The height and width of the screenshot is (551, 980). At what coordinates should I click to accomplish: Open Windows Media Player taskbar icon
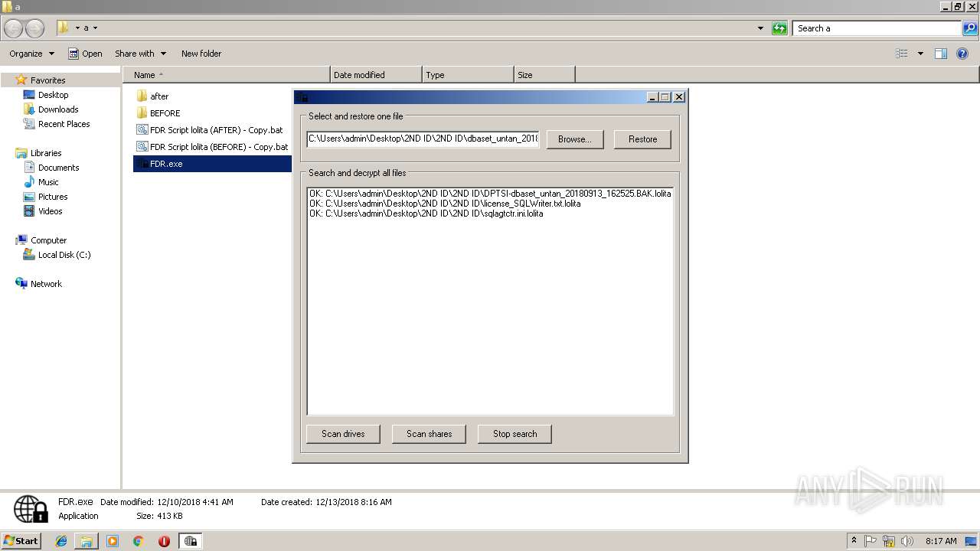click(x=113, y=541)
